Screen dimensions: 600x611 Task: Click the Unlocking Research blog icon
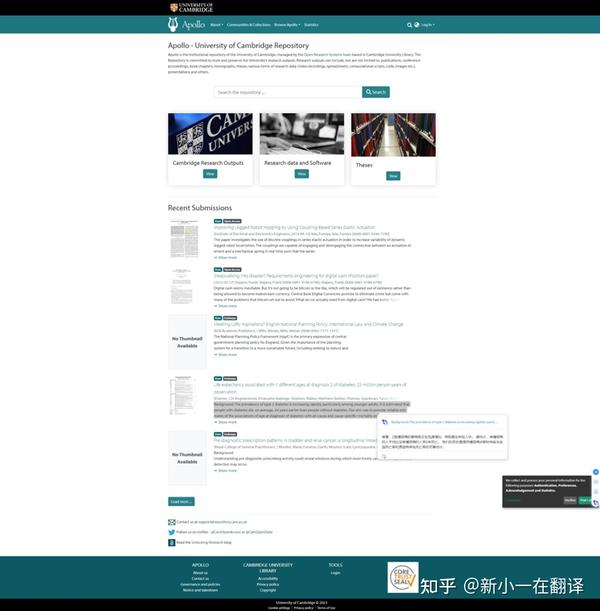coord(171,542)
